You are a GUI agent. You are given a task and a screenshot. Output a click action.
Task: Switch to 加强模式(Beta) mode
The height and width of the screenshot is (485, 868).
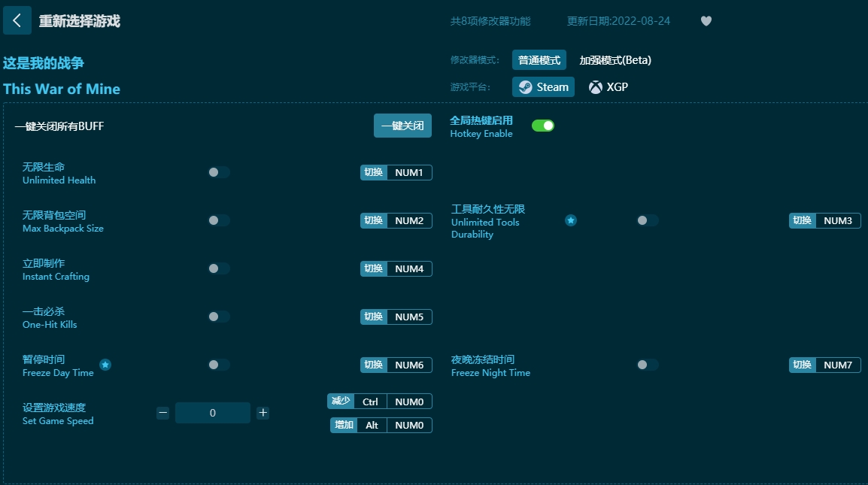[615, 60]
